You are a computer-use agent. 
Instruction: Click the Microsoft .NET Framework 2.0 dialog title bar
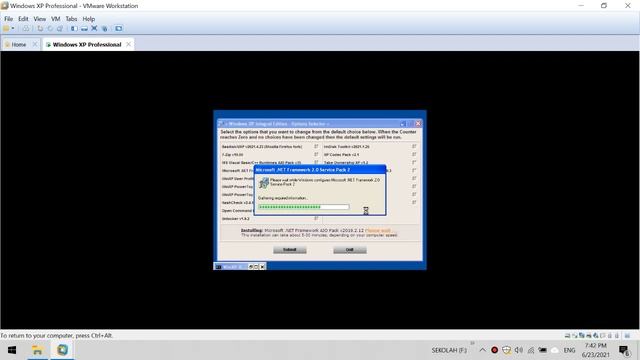[320, 170]
